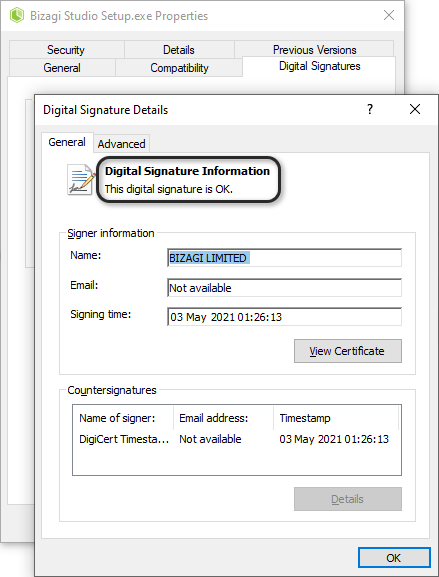Click the Name of signer column header
This screenshot has height=577, width=439.
point(123,418)
